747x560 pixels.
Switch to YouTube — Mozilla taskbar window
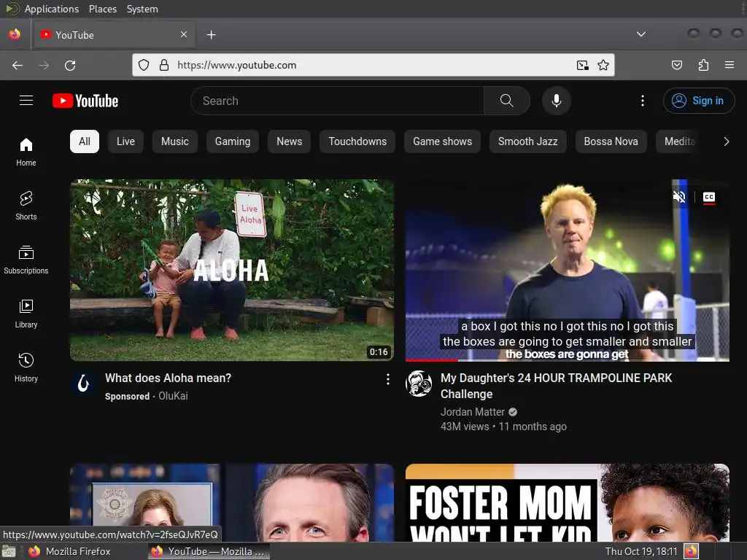click(209, 551)
